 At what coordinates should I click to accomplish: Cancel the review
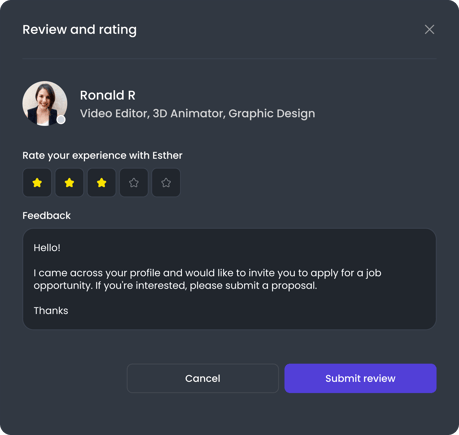tap(203, 378)
